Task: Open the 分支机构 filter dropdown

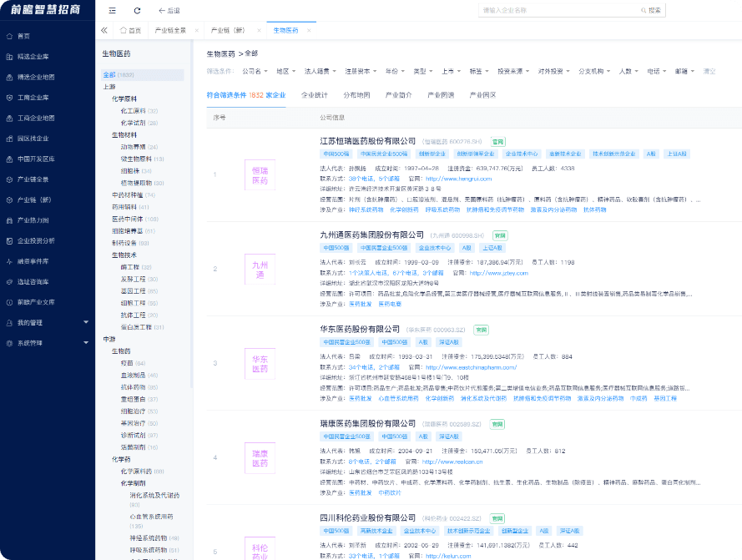Action: pyautogui.click(x=594, y=72)
